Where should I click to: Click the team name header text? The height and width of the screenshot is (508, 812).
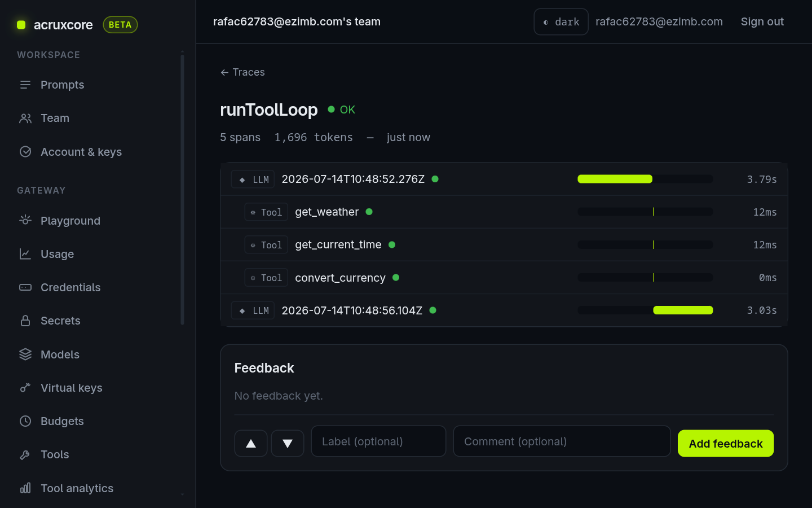(x=297, y=21)
